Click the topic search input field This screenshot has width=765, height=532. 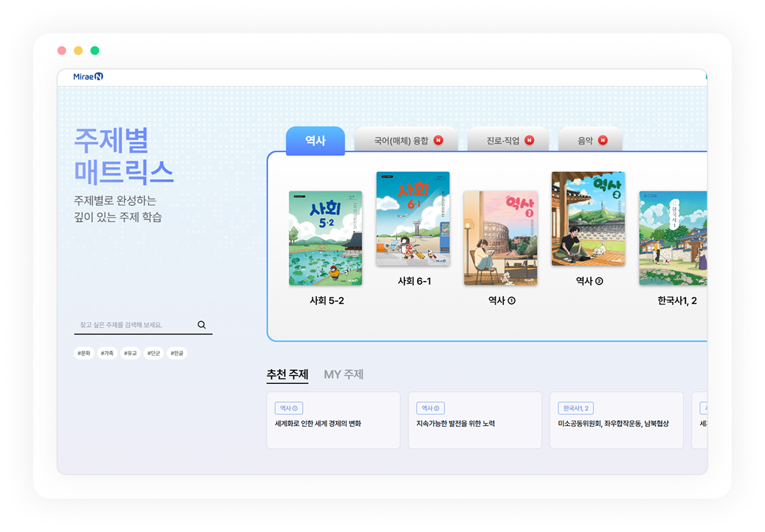[x=135, y=324]
